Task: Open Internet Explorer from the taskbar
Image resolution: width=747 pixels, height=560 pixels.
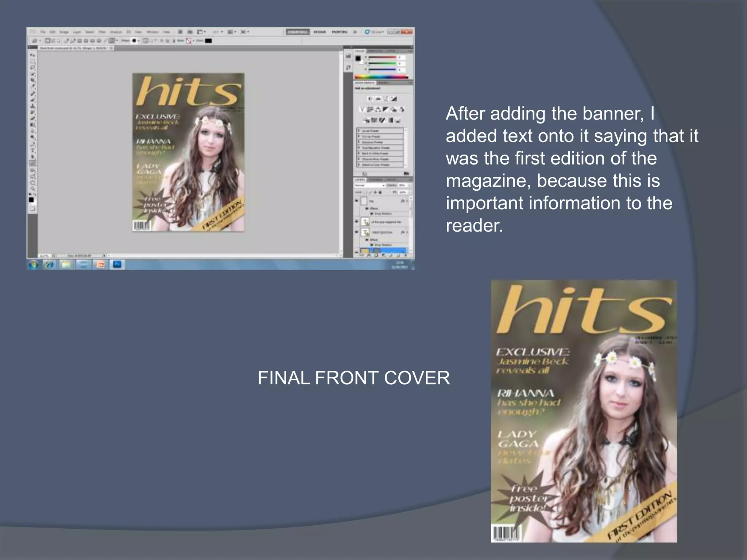Action: click(x=50, y=264)
